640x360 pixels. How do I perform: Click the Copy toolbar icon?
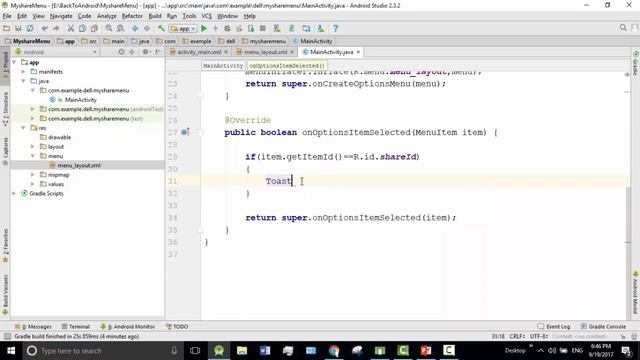(82, 29)
